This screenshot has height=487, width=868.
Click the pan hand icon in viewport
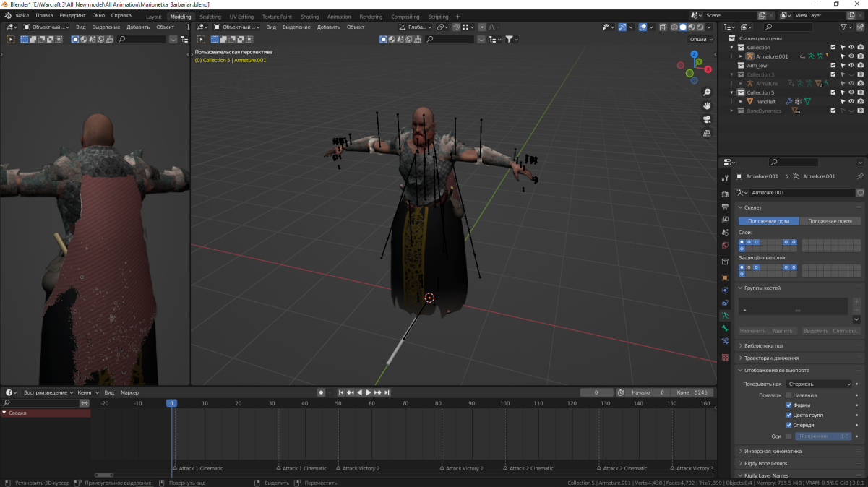(707, 105)
